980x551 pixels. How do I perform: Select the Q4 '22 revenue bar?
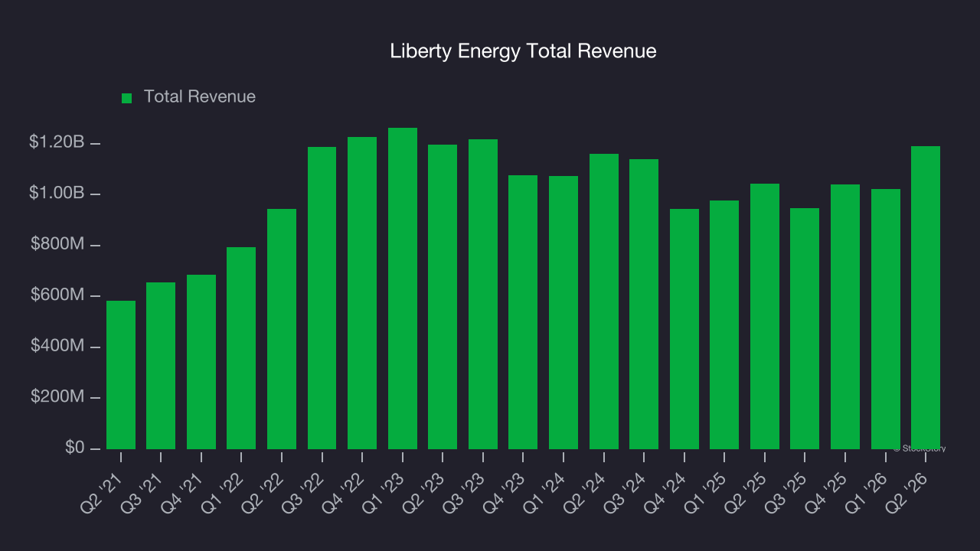tap(362, 293)
